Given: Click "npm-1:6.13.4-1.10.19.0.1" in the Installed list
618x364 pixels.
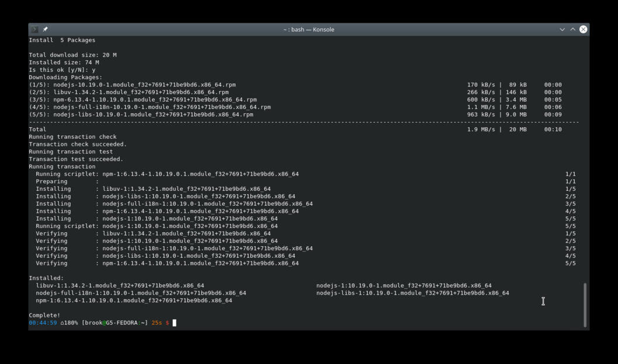Looking at the screenshot, I should 134,300.
